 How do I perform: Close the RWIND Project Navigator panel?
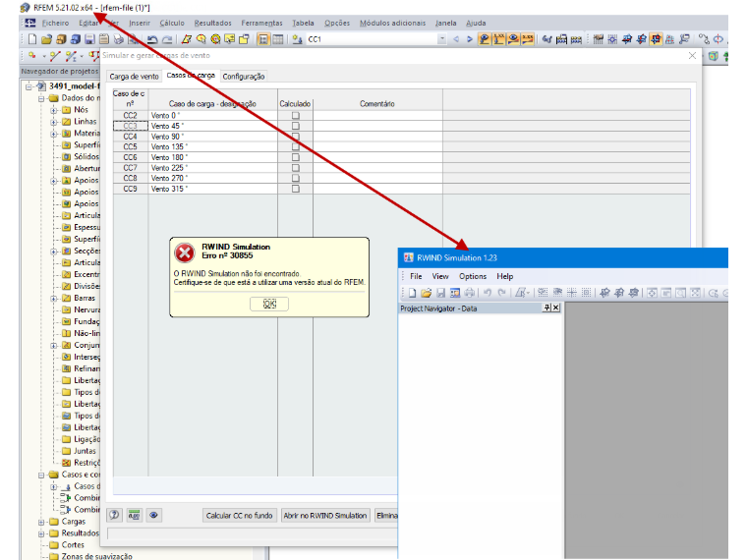pyautogui.click(x=555, y=308)
